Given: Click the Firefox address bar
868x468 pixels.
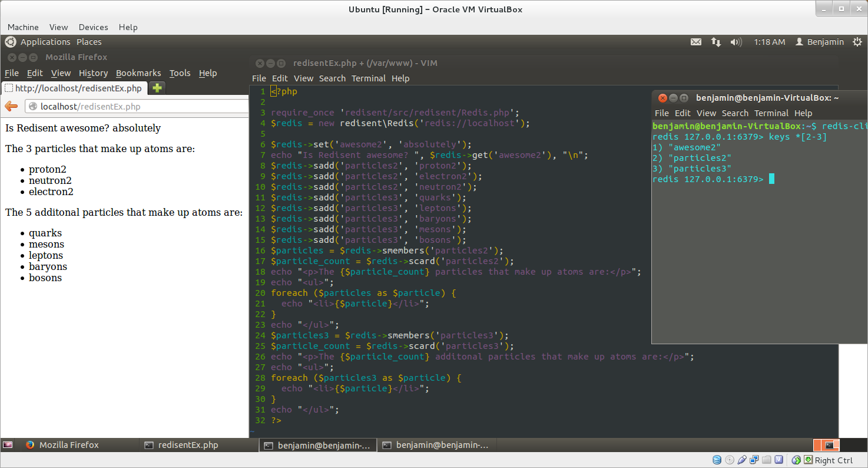Looking at the screenshot, I should point(137,107).
